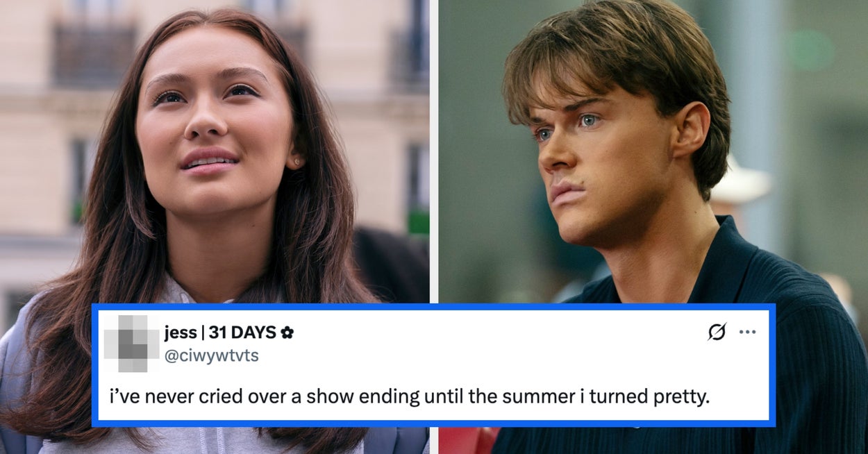This screenshot has width=868, height=454.
Task: Click the woman's small stud earring
Action: [x=297, y=162]
